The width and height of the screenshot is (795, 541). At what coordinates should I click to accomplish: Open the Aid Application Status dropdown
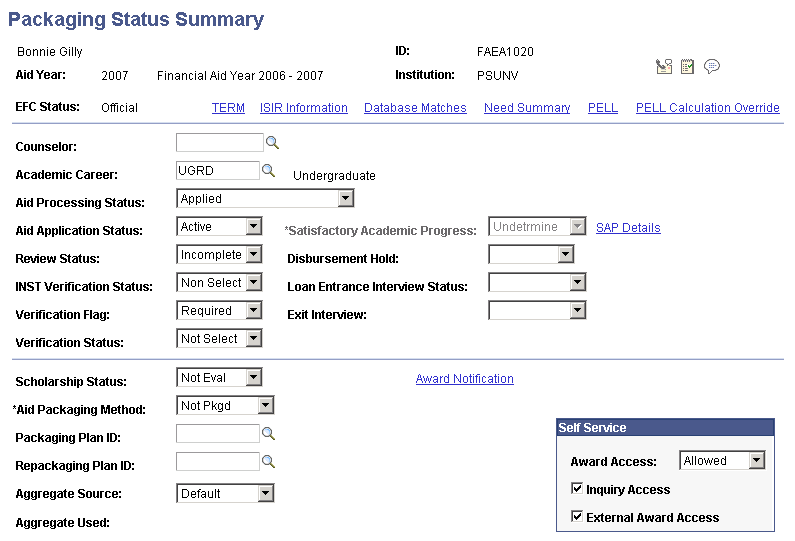[219, 226]
